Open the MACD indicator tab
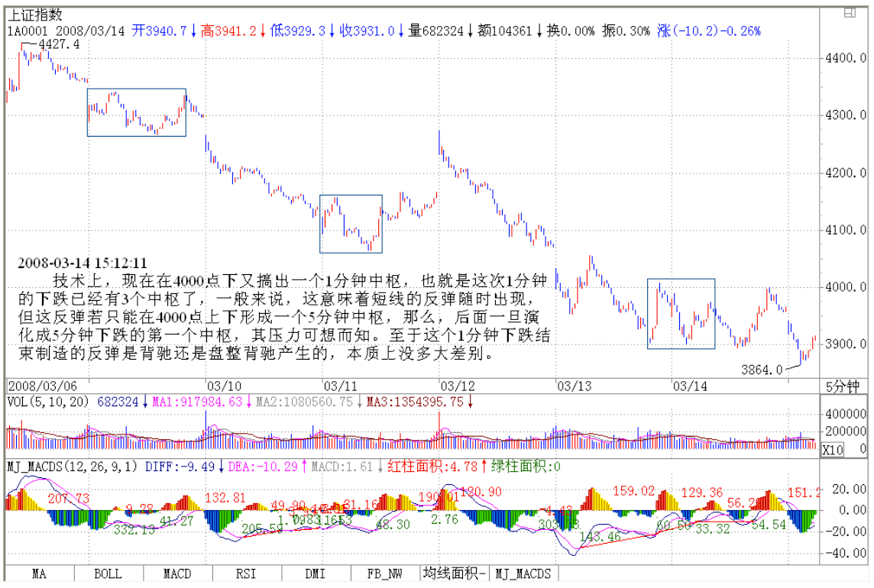 coord(177,573)
